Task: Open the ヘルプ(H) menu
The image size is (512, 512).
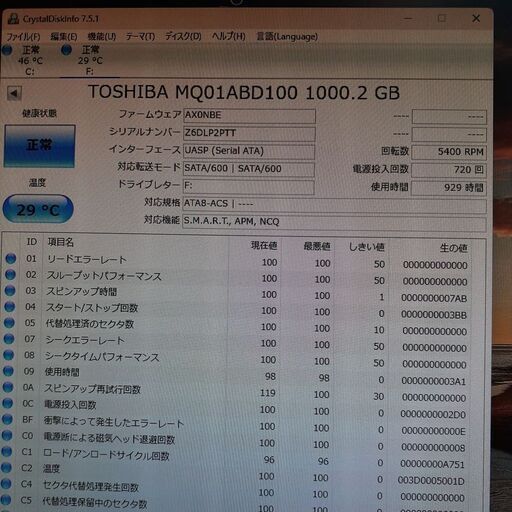Action: (229, 36)
